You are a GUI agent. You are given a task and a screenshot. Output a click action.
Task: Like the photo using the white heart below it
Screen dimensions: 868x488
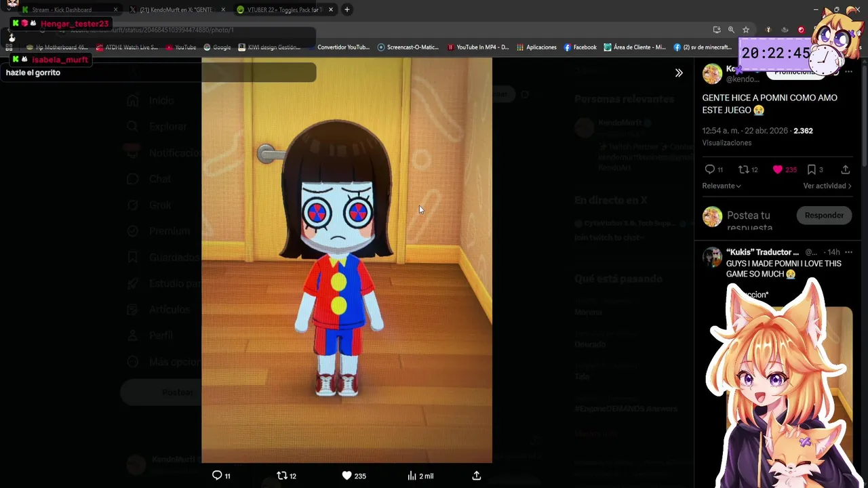[x=347, y=476]
